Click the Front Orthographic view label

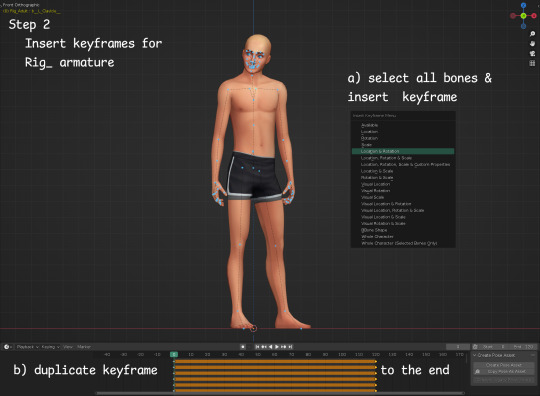21,5
